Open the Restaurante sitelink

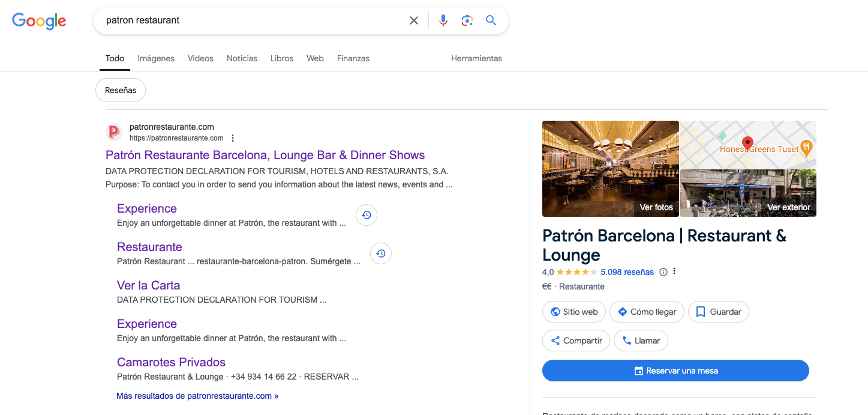pyautogui.click(x=149, y=247)
